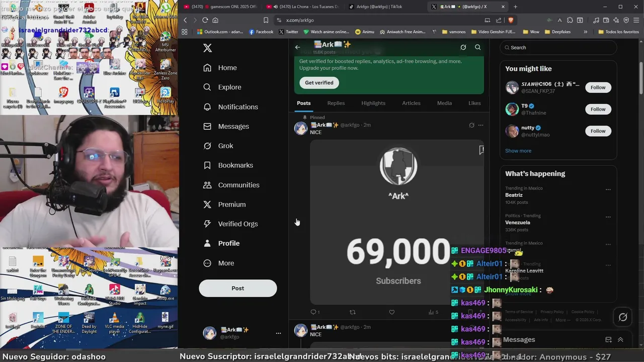Click the Premium X icon in sidebar
This screenshot has height=362, width=644.
point(207,205)
